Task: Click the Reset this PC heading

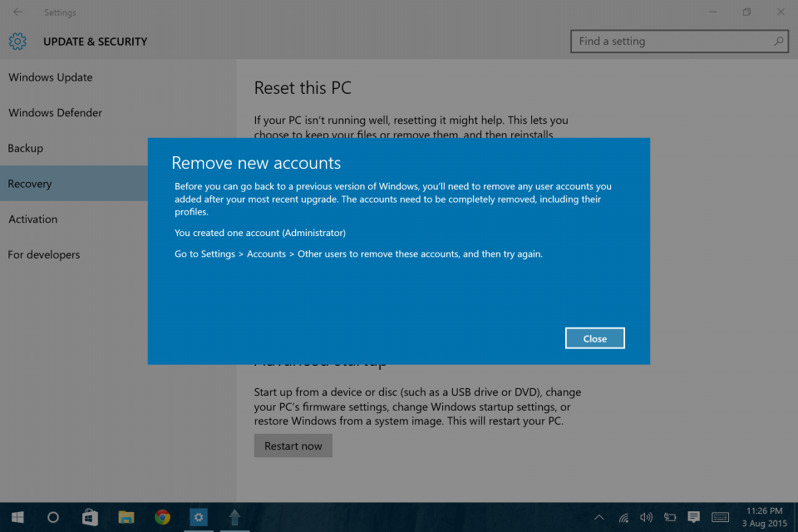Action: pyautogui.click(x=303, y=87)
